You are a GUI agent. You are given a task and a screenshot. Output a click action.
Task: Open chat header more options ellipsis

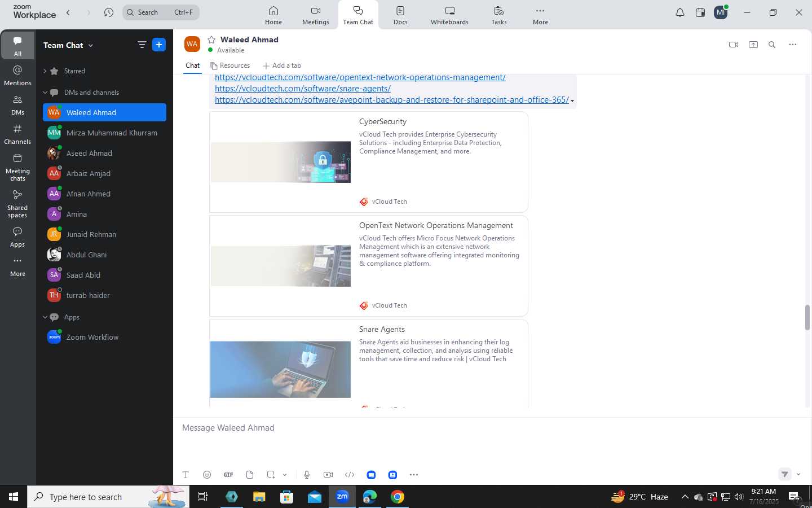[x=793, y=45]
